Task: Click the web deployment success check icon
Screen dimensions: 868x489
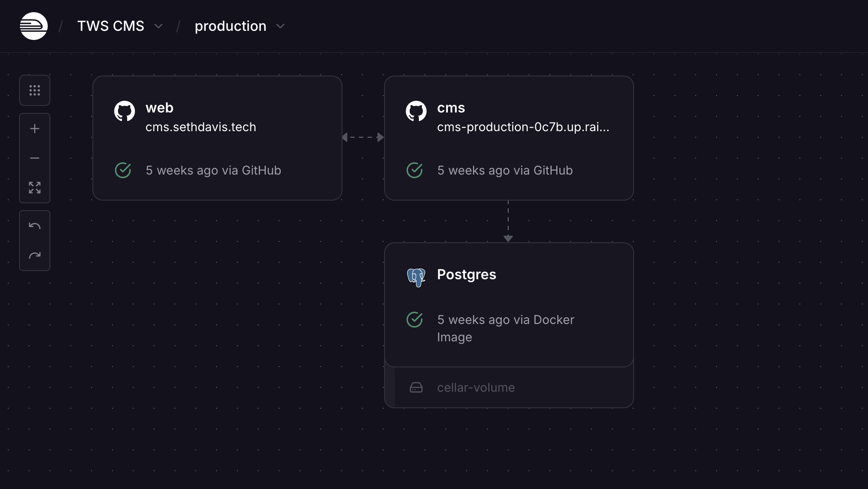Action: (x=123, y=170)
